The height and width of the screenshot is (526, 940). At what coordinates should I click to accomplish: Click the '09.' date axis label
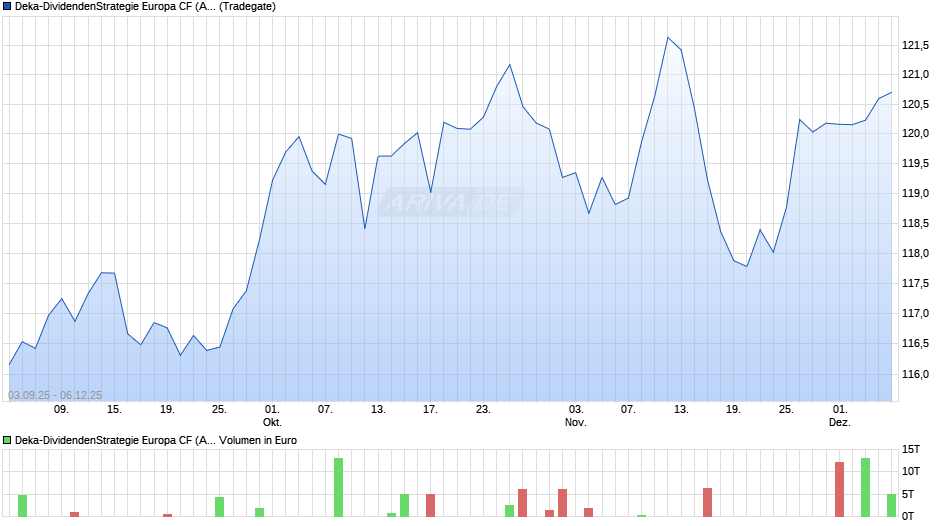click(x=61, y=410)
